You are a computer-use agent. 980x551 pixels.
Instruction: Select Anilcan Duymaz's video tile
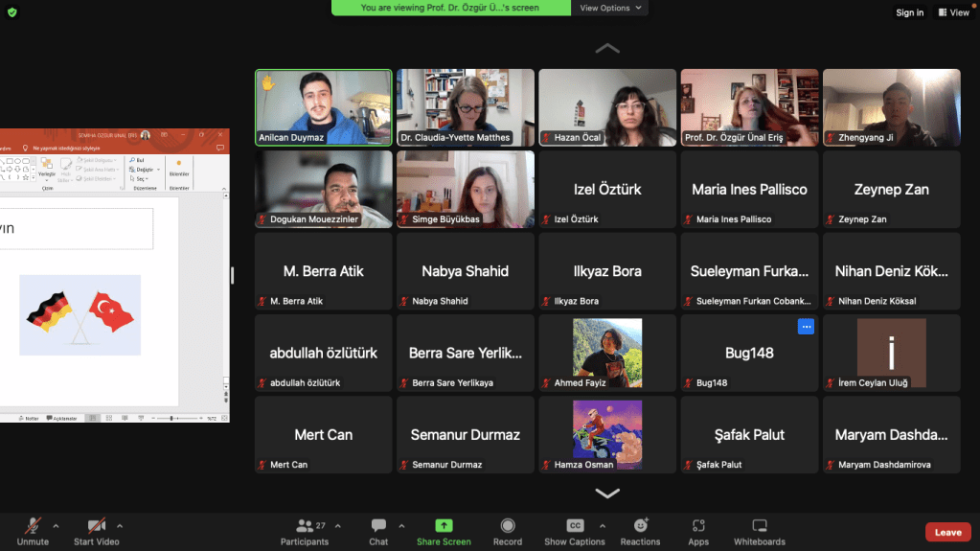click(x=323, y=106)
